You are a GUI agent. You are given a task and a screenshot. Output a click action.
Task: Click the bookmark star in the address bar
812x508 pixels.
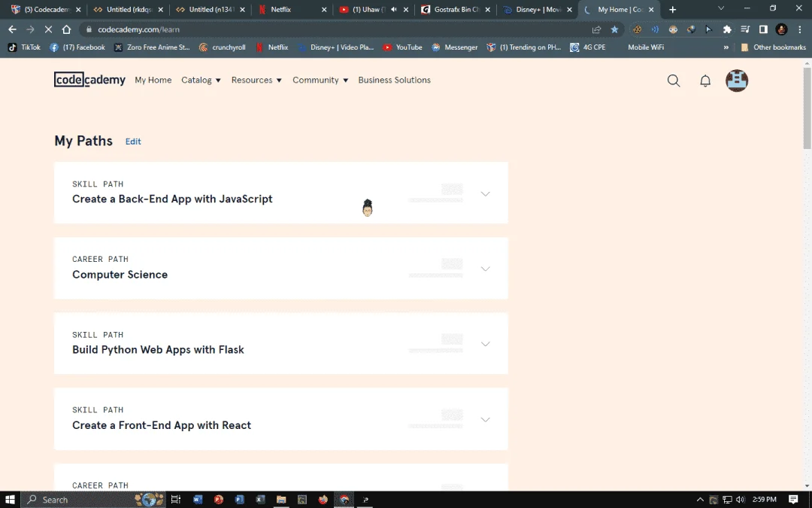pos(614,29)
